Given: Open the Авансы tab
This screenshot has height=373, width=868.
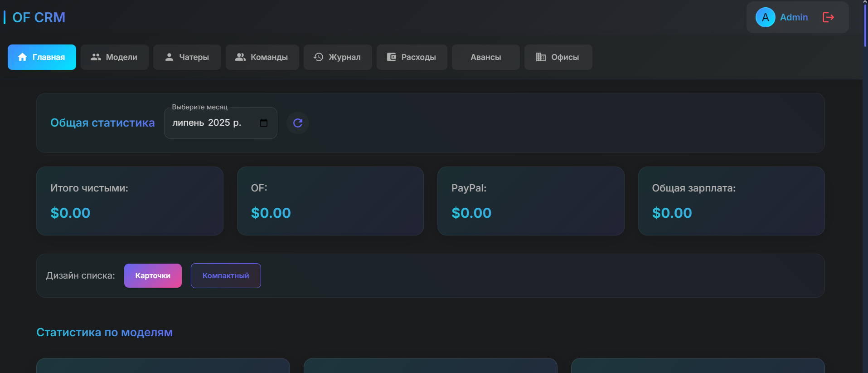Looking at the screenshot, I should click(x=486, y=57).
